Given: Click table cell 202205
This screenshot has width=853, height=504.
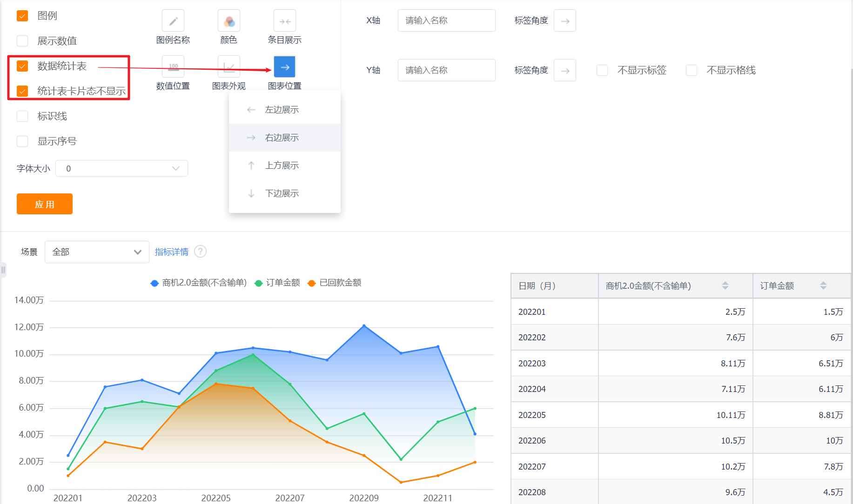Looking at the screenshot, I should (x=555, y=415).
